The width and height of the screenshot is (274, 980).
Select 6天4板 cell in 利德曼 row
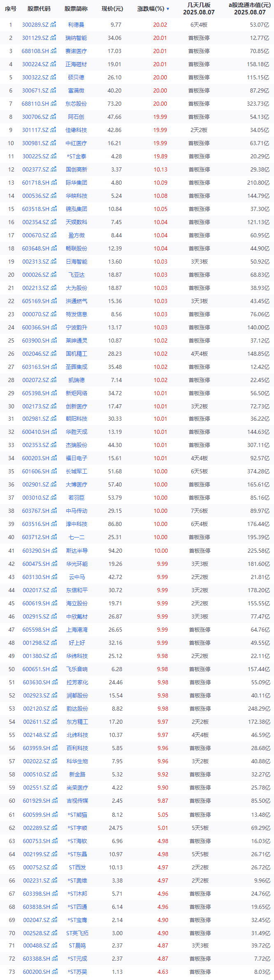point(199,25)
